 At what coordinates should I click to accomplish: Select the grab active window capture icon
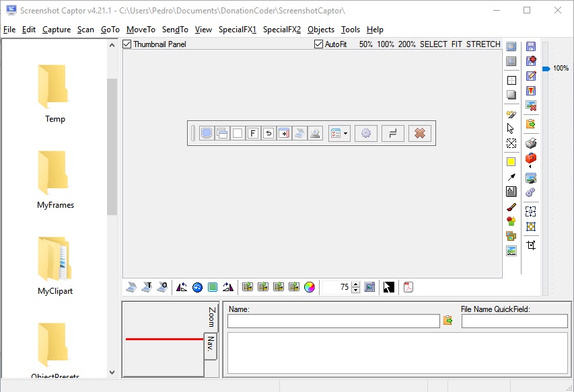tap(221, 133)
